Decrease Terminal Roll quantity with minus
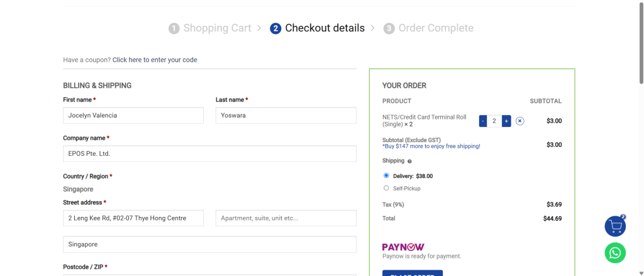The width and height of the screenshot is (644, 276). (483, 121)
